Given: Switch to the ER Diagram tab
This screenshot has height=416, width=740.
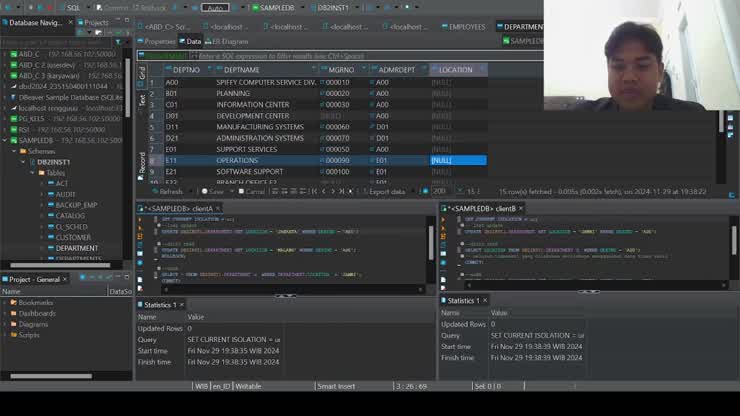Looking at the screenshot, I should 228,41.
